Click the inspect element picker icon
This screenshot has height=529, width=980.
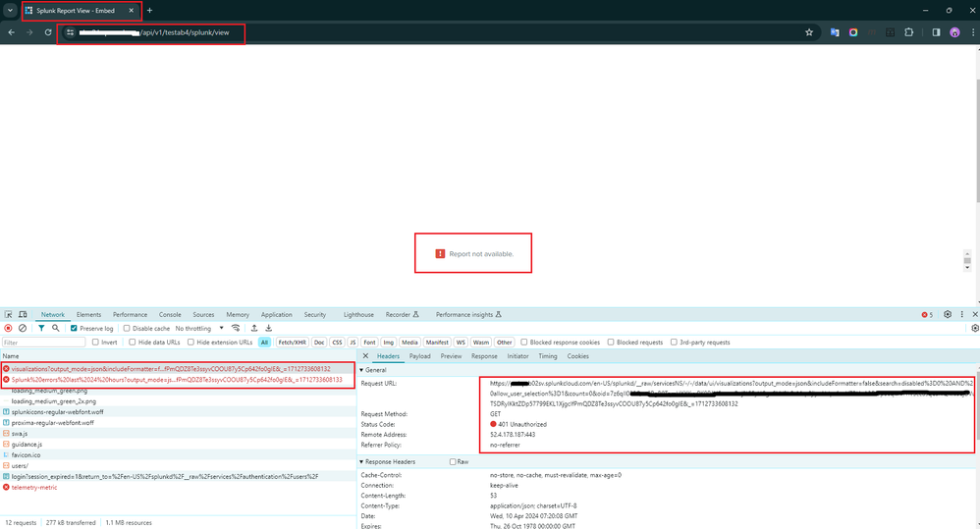point(9,315)
